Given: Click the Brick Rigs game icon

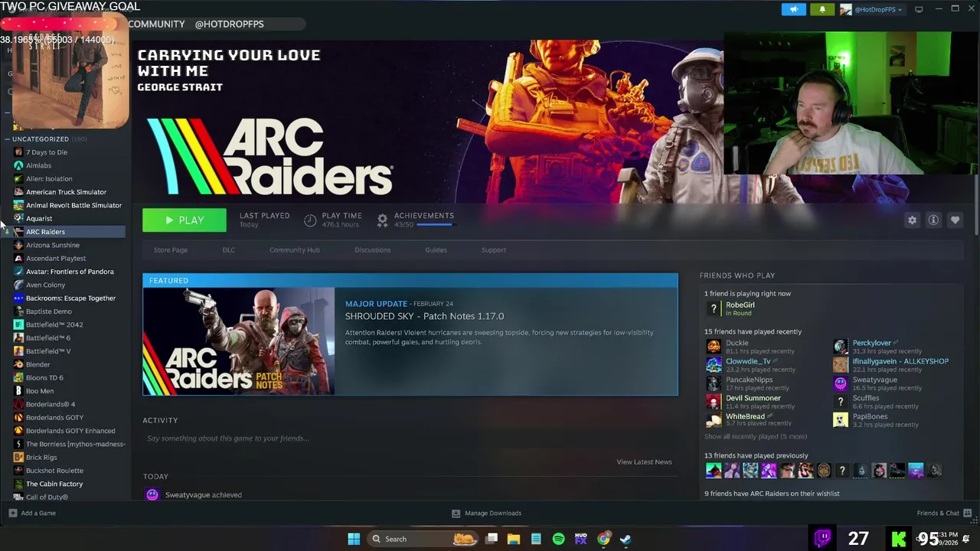Looking at the screenshot, I should coord(18,458).
